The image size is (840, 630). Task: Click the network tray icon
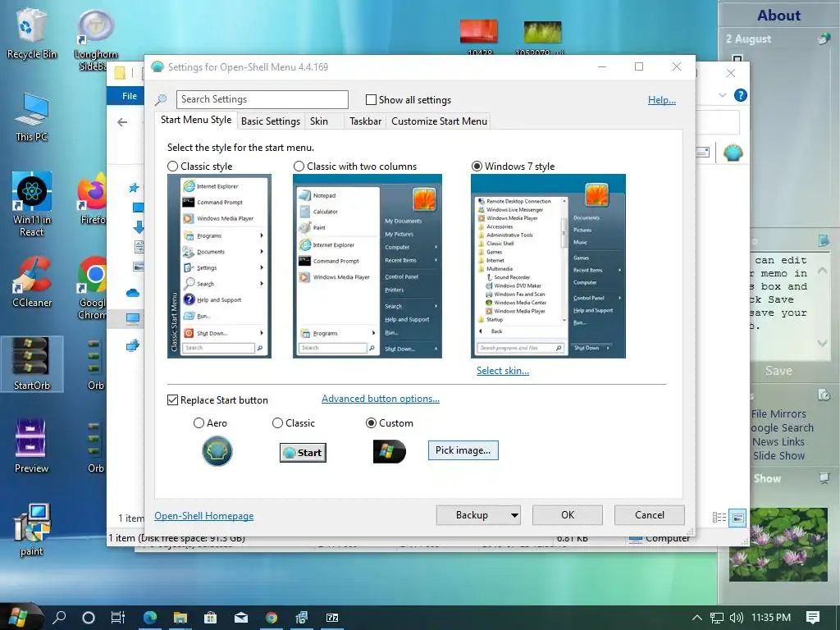point(717,618)
